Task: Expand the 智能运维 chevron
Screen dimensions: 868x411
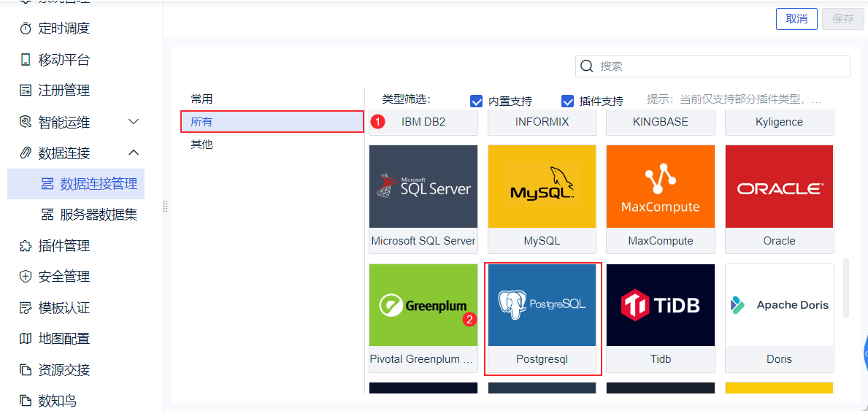Action: (x=134, y=121)
